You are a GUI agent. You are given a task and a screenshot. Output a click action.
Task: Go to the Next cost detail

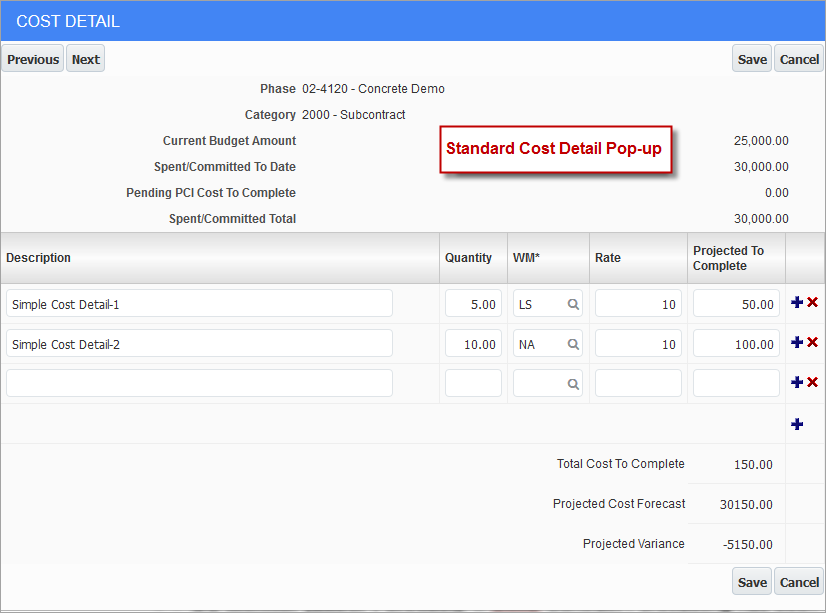85,59
